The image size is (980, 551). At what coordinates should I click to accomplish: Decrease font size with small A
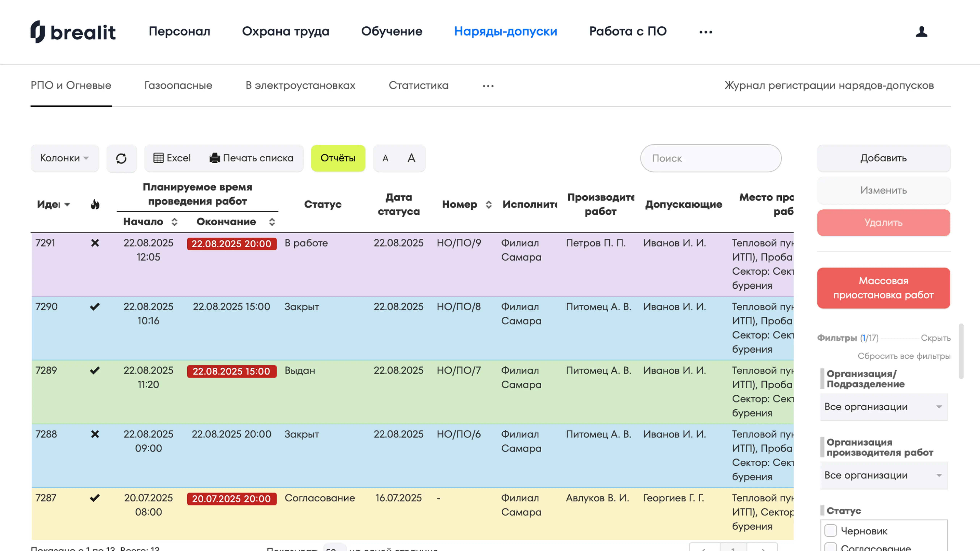pyautogui.click(x=385, y=158)
